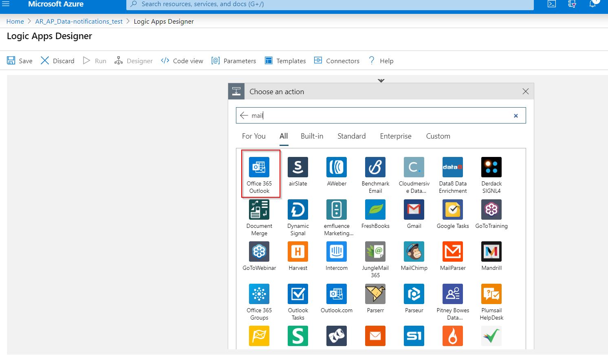Select the GoToWebinar connector
This screenshot has height=364, width=608.
(x=259, y=256)
